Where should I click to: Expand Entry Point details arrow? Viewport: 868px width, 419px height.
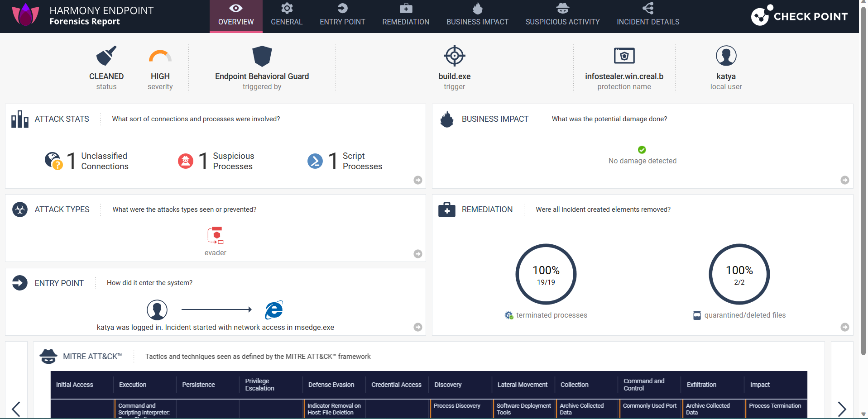tap(418, 327)
